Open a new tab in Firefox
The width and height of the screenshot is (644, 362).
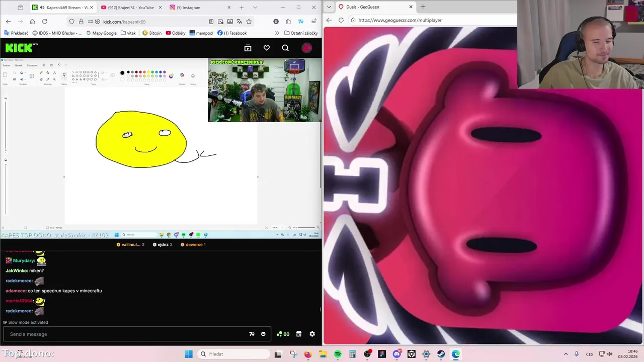tap(242, 8)
